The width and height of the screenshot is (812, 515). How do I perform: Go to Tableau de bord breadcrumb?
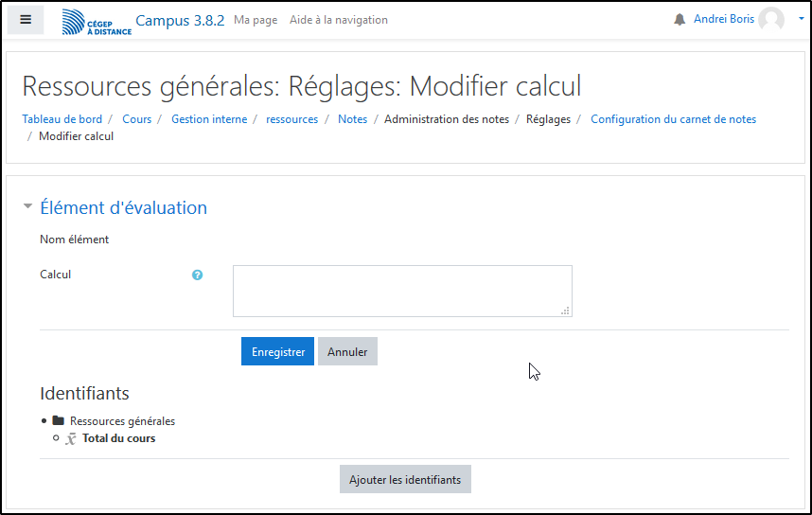pyautogui.click(x=62, y=119)
